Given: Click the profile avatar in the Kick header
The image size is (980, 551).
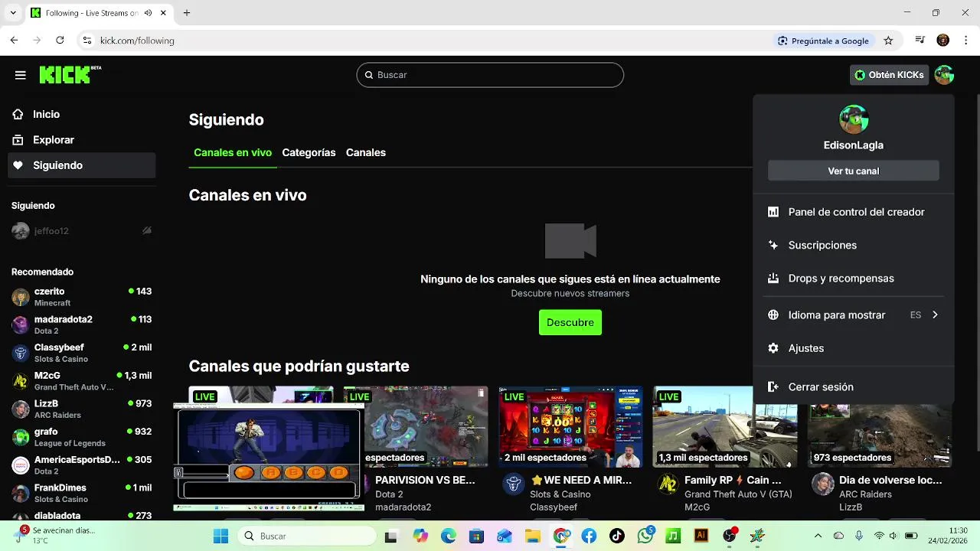Looking at the screenshot, I should [944, 75].
